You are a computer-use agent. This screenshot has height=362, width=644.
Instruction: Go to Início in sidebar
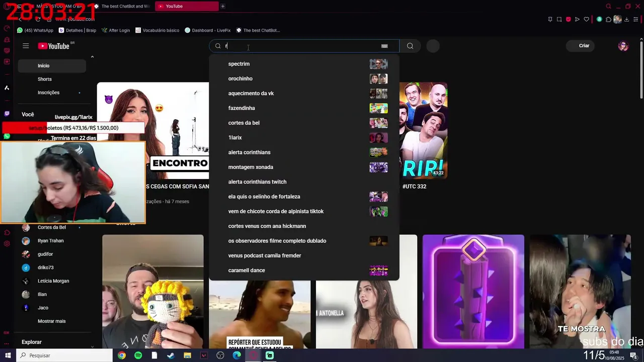point(52,66)
